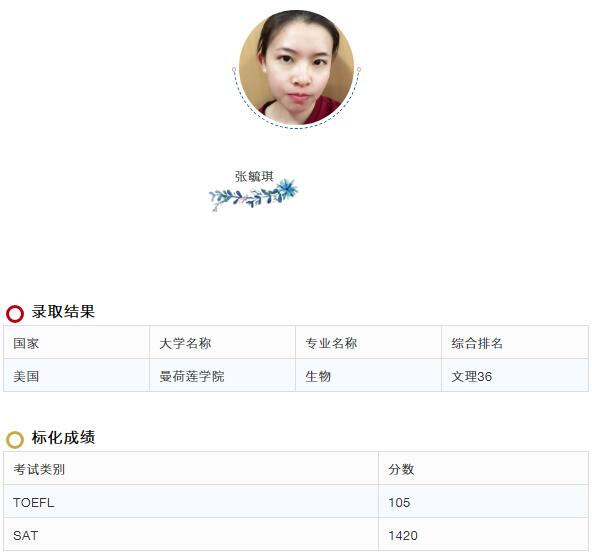Screen dimensions: 592x556
Task: Select the 录取结果 section heading
Action: (63, 312)
